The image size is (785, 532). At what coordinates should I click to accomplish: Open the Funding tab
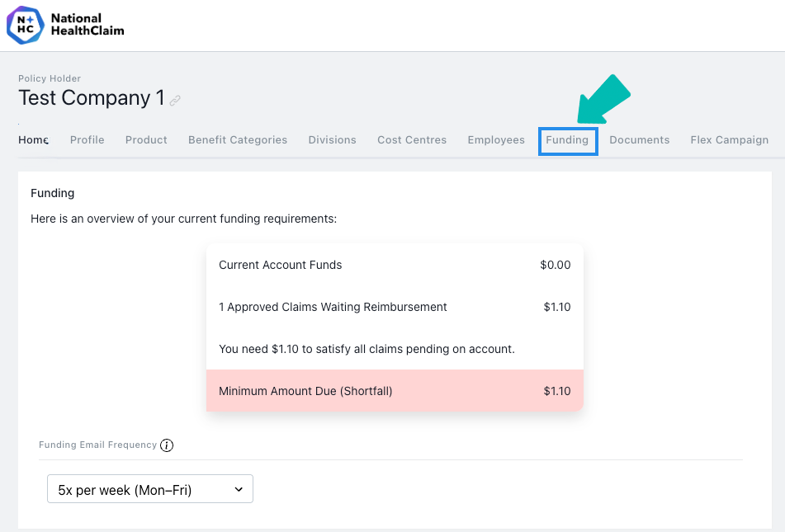coord(567,140)
